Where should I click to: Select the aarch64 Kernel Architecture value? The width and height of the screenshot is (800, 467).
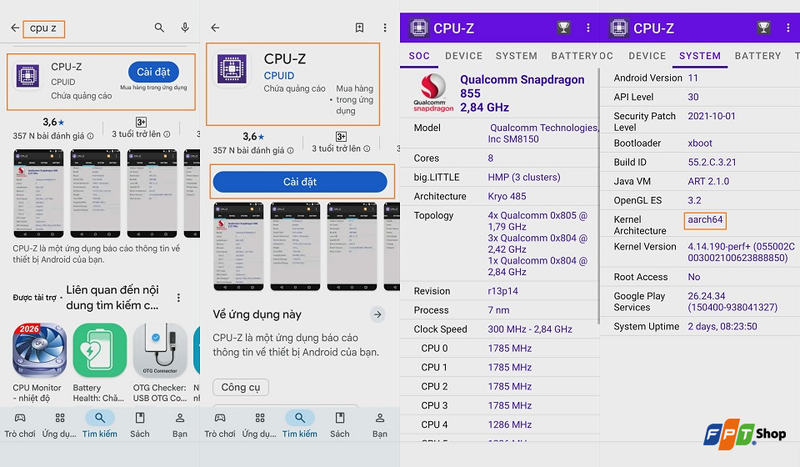(x=705, y=220)
